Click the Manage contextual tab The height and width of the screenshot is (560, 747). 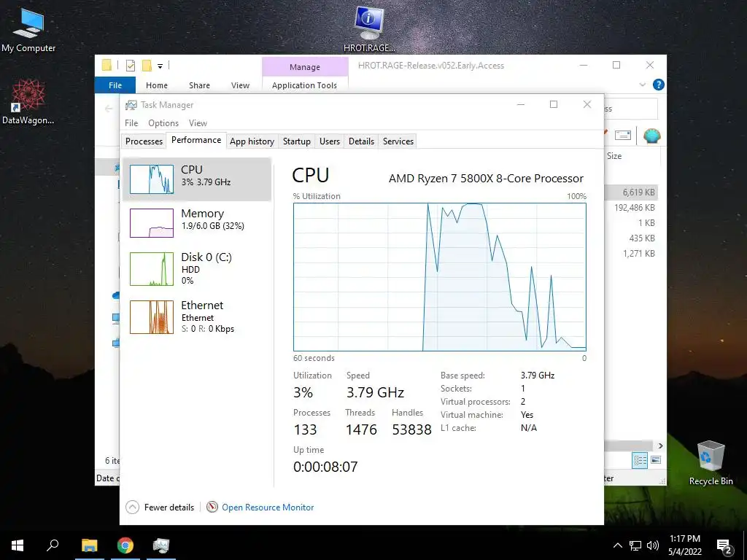click(x=305, y=67)
